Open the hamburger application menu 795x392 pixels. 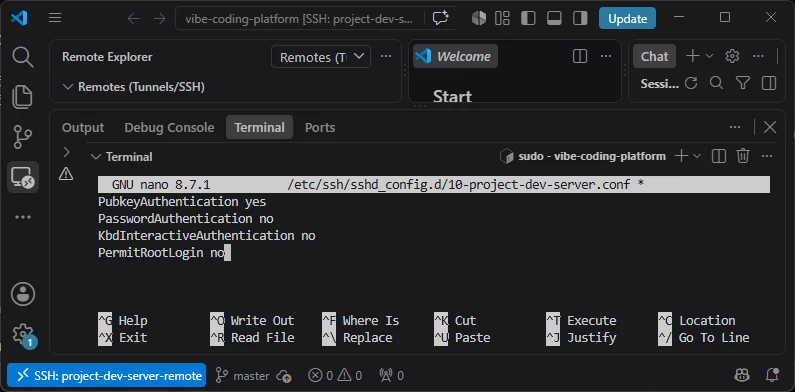(55, 18)
